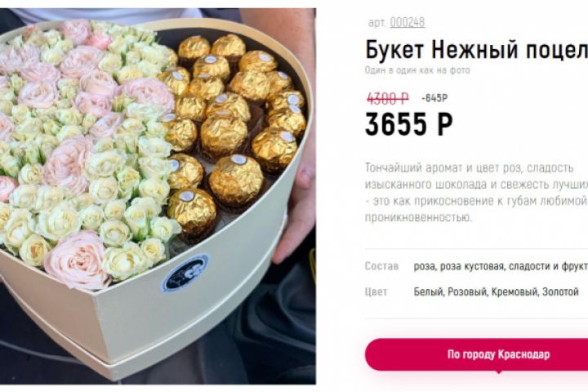Click the small pointer arrow under Краснодар button
Viewport: 588px width, 392px height.
point(498,372)
